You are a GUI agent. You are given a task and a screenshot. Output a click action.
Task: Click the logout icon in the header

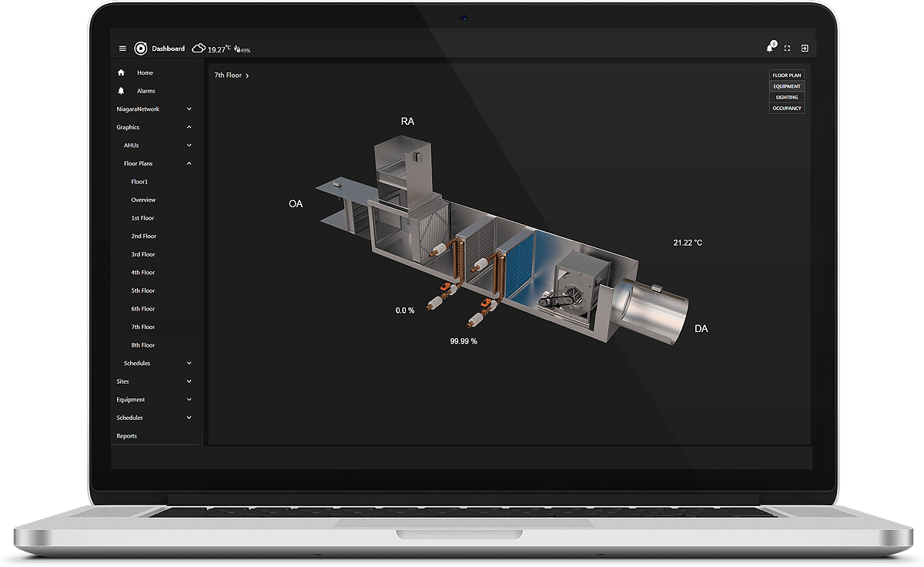pyautogui.click(x=804, y=49)
